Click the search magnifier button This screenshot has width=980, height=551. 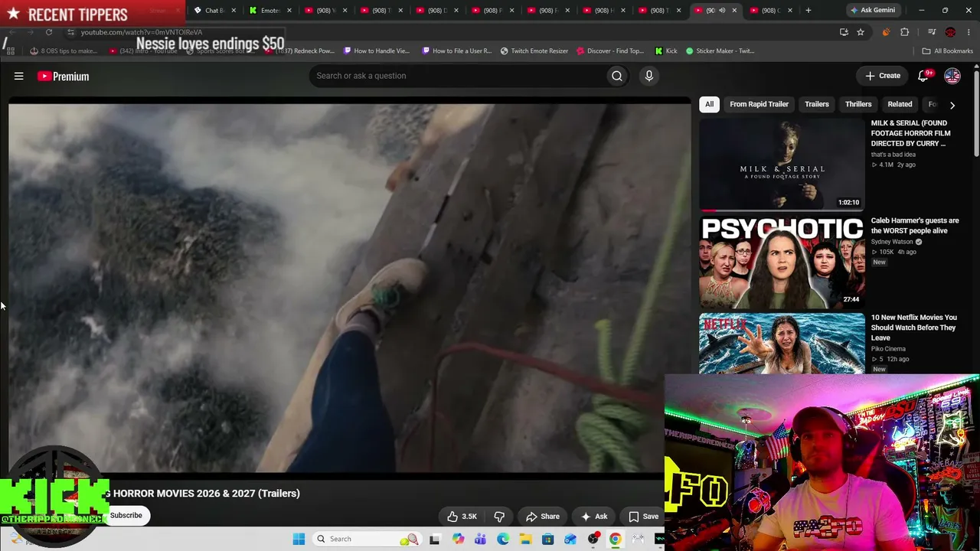pyautogui.click(x=617, y=76)
